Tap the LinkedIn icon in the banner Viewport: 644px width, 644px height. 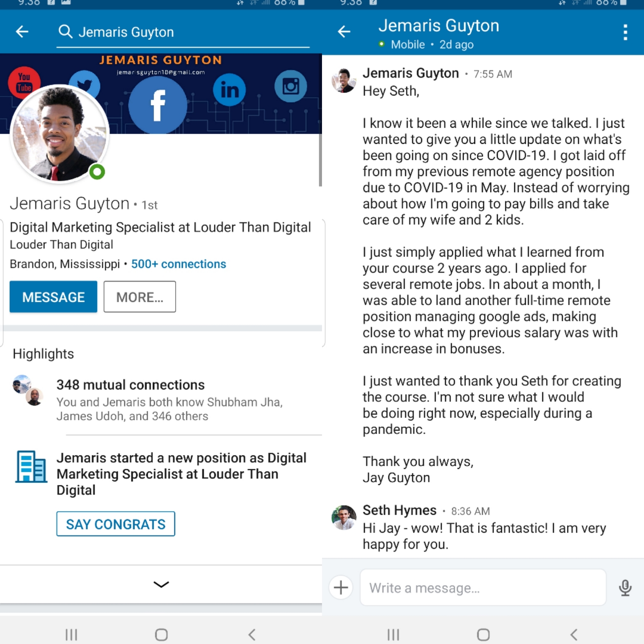[229, 90]
